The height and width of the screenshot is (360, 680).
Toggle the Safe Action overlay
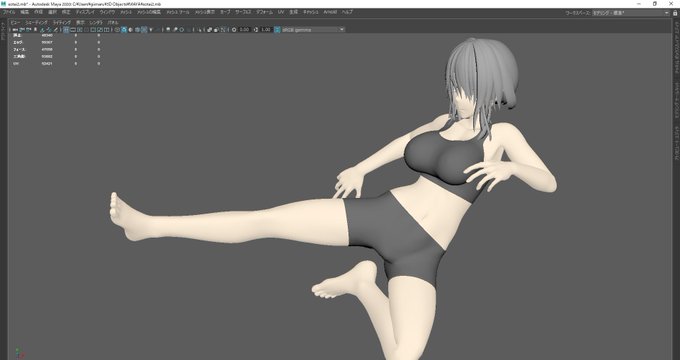[100, 29]
